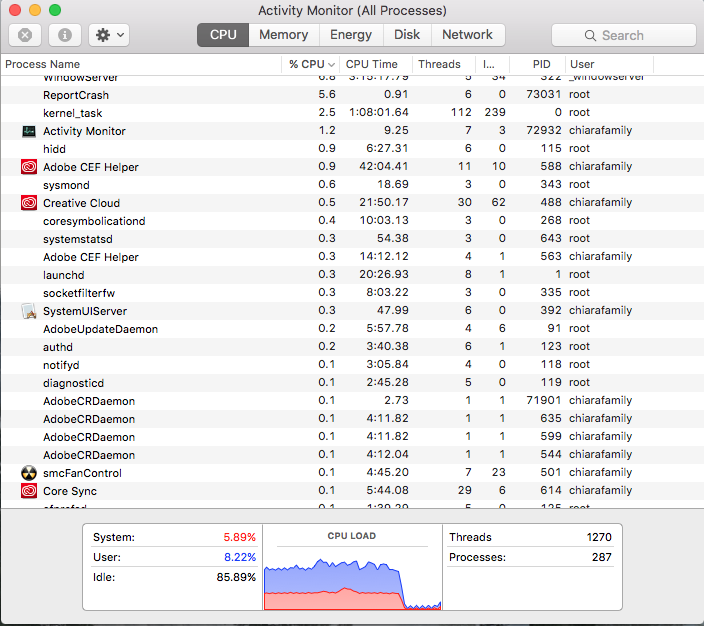Click the Quit Process stop icon
The width and height of the screenshot is (704, 626).
click(x=25, y=35)
